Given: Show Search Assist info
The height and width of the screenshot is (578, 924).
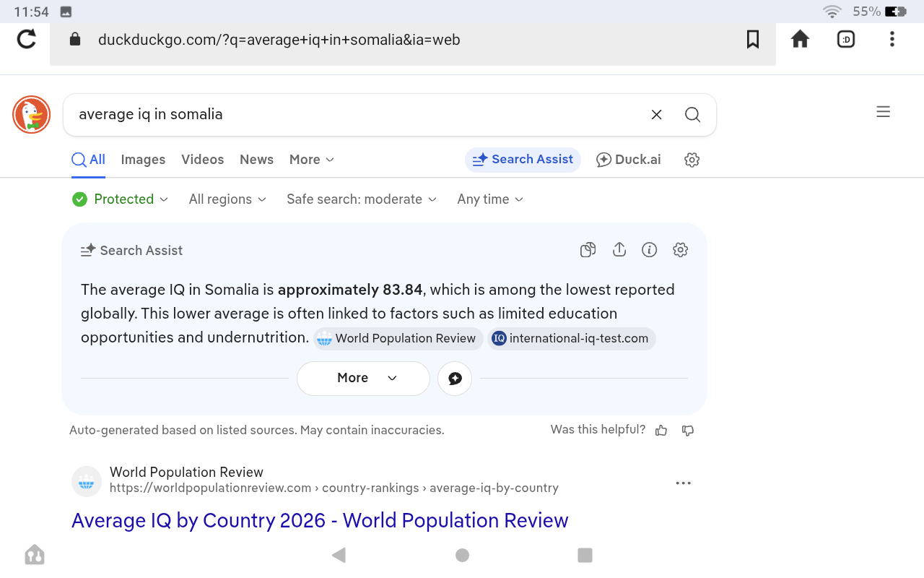Looking at the screenshot, I should (x=650, y=250).
